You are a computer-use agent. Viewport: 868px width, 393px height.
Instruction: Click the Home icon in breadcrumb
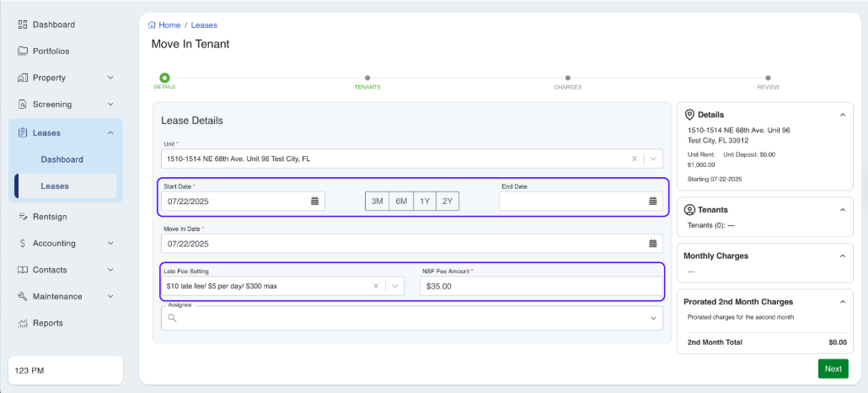click(152, 25)
